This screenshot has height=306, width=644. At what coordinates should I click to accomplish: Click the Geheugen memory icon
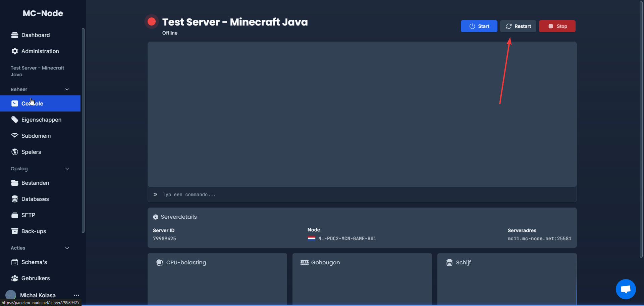(x=304, y=263)
